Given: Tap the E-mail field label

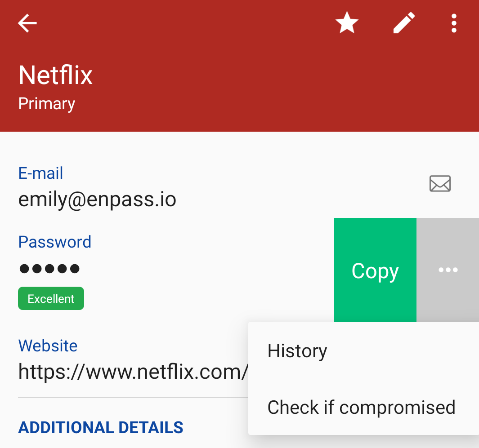Looking at the screenshot, I should tap(40, 173).
